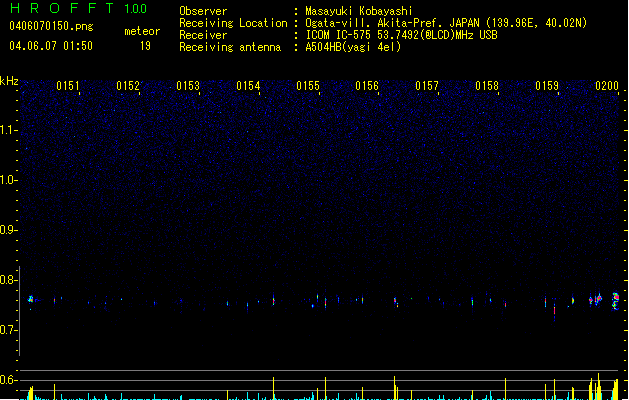Click the name Masayuki Kobayashi

tap(359, 11)
